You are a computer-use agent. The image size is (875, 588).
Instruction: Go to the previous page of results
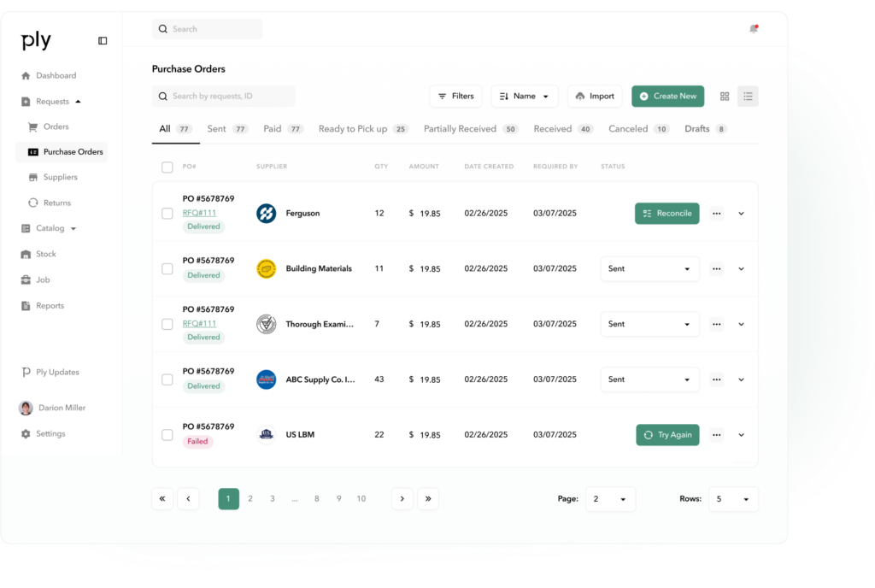coord(188,499)
